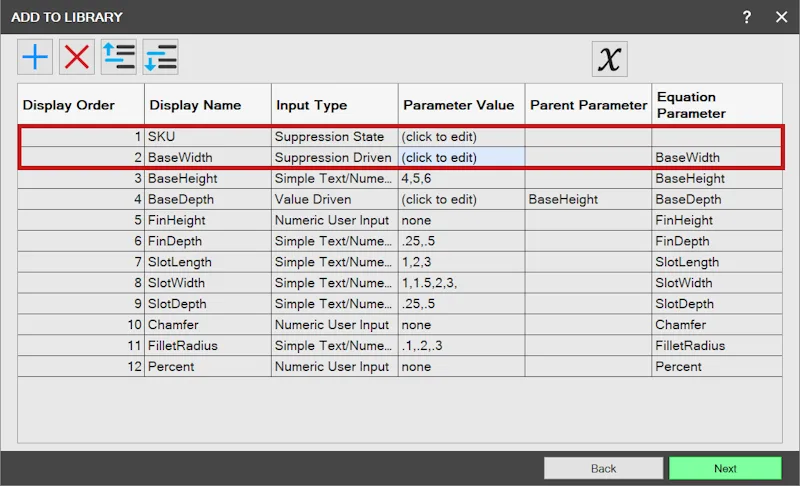Open Suppression State input type cell
The image size is (800, 486).
(335, 137)
